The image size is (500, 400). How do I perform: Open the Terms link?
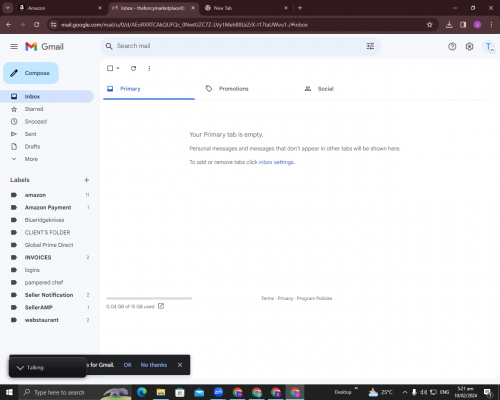click(x=267, y=298)
